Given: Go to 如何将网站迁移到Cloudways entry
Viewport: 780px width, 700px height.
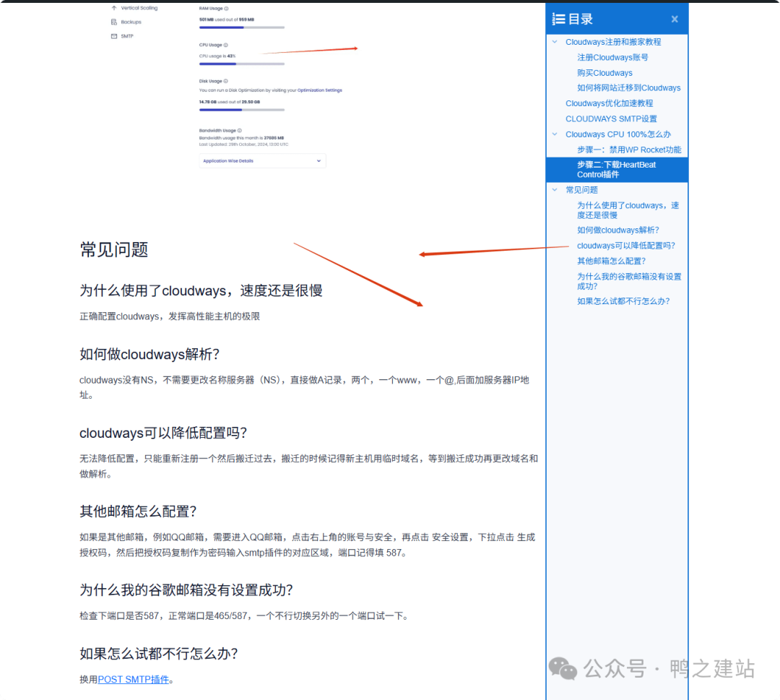Looking at the screenshot, I should pyautogui.click(x=629, y=87).
